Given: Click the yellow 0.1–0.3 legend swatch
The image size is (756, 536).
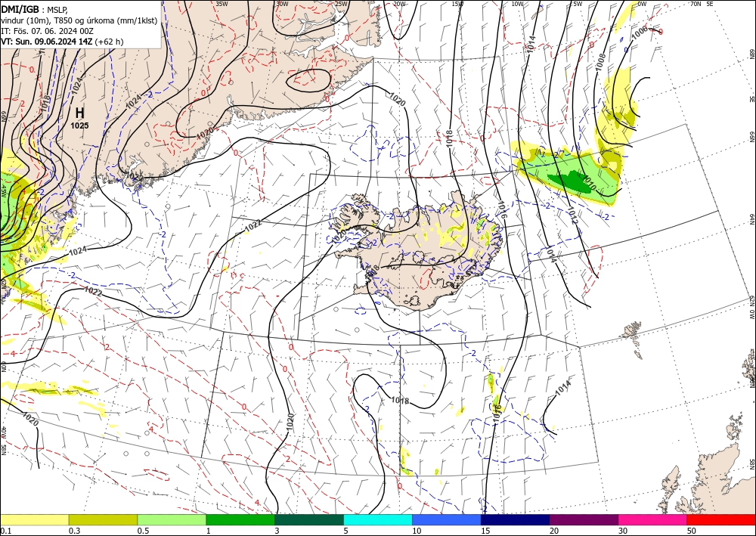Looking at the screenshot, I should click(34, 519).
